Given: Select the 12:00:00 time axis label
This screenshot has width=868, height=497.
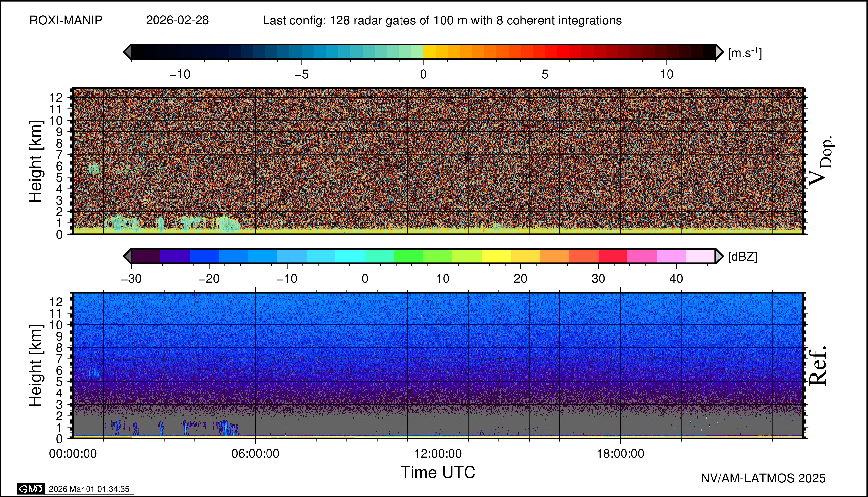Looking at the screenshot, I should [x=438, y=454].
